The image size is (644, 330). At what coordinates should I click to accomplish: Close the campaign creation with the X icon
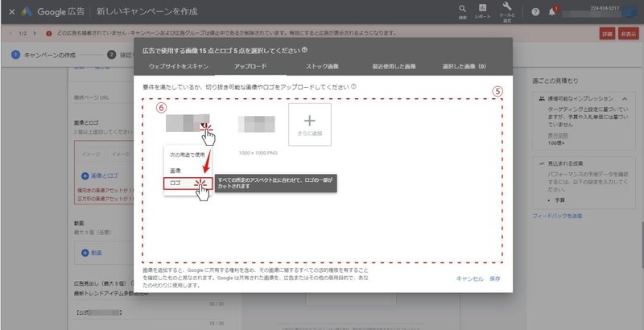click(12, 12)
